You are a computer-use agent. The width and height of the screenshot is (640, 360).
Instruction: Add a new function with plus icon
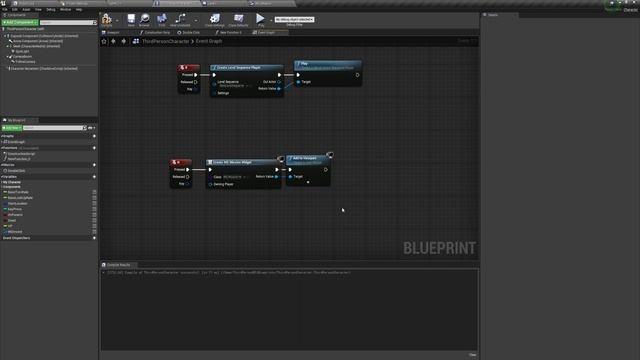tap(94, 148)
